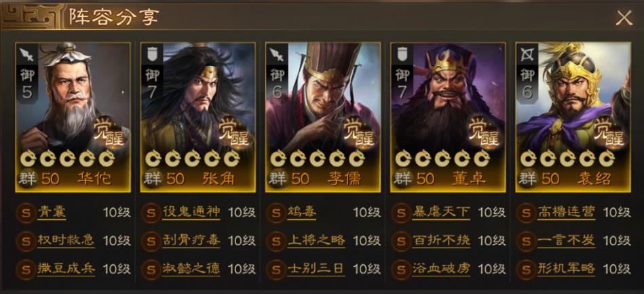Open the 上将之略 skill link
This screenshot has height=294, width=644.
316,240
